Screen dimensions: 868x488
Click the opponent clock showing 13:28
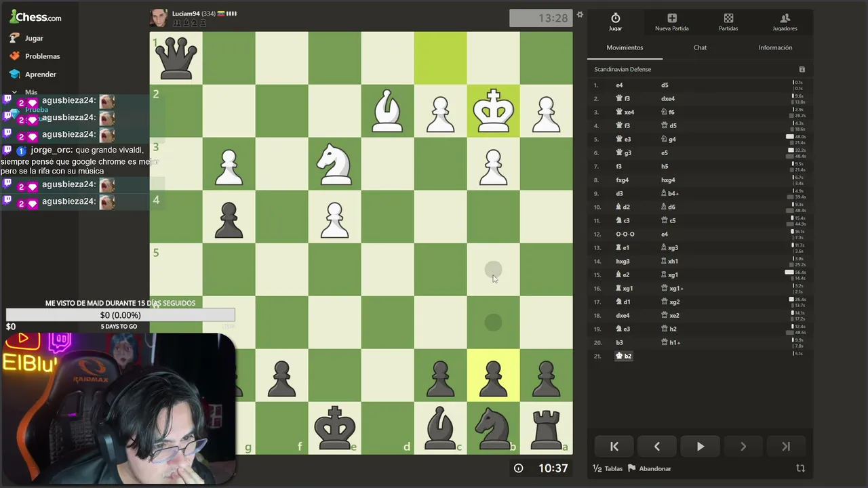pyautogui.click(x=541, y=18)
